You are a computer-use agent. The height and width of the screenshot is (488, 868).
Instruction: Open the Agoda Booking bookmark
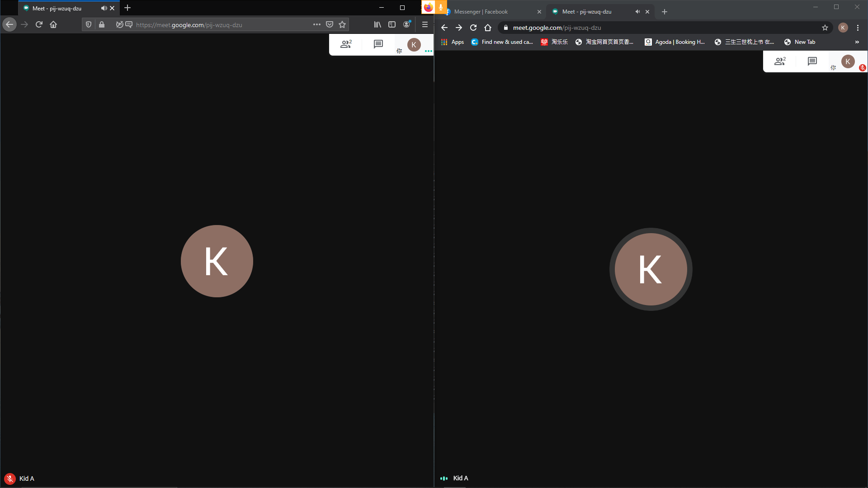pos(675,42)
